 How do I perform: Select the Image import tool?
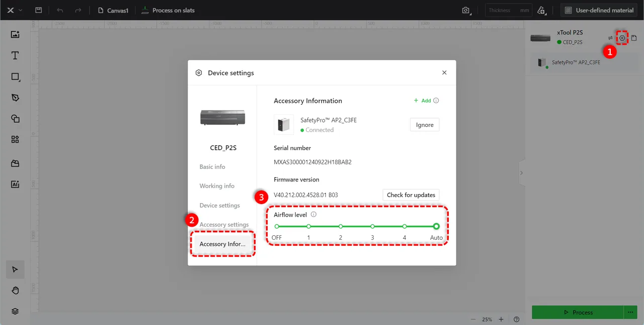tap(15, 34)
